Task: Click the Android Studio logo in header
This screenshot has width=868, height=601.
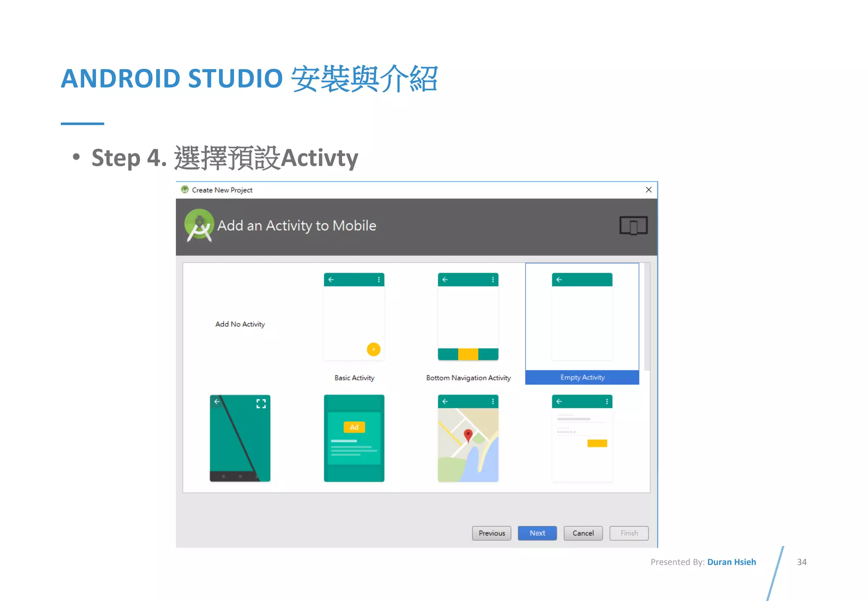Action: pos(199,225)
